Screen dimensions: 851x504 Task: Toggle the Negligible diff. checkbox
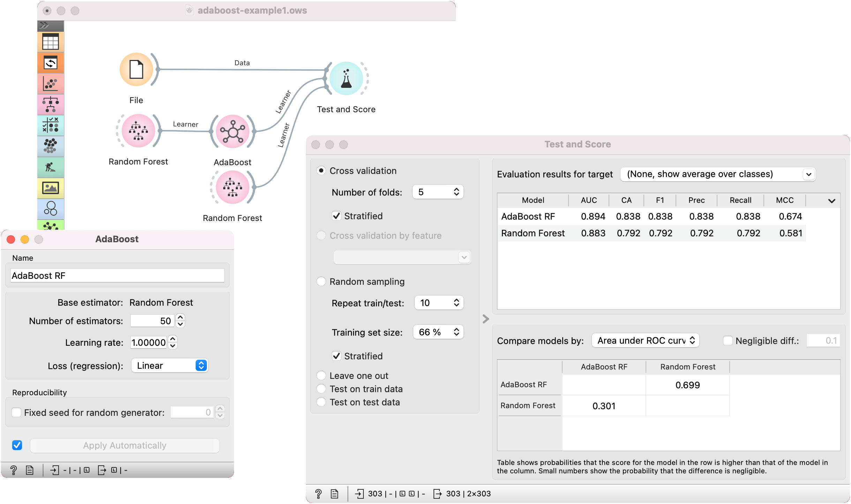728,341
